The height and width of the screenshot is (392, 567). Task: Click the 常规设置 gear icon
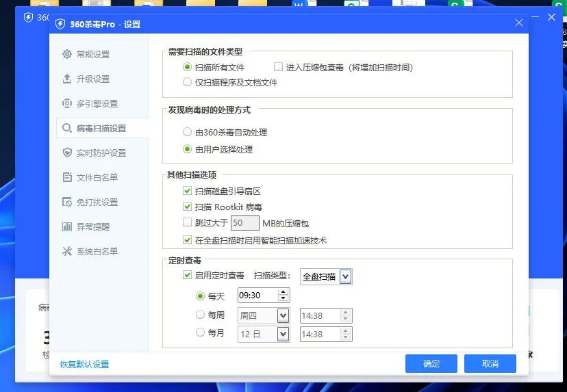point(67,54)
